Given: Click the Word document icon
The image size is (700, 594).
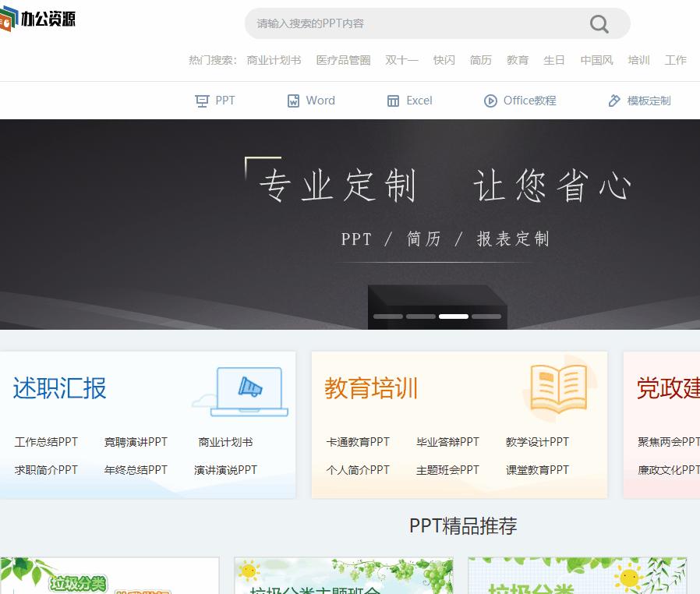Looking at the screenshot, I should [292, 100].
